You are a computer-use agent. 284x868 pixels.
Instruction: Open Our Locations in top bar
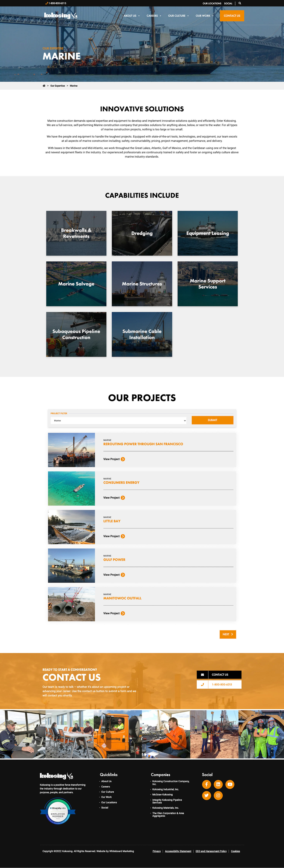[x=212, y=3]
